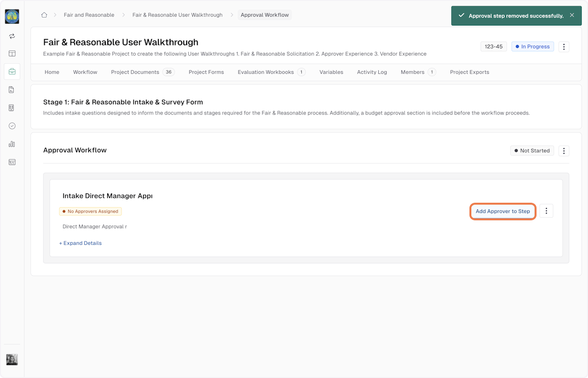Click Fair and Reasonable breadcrumb

(x=89, y=15)
